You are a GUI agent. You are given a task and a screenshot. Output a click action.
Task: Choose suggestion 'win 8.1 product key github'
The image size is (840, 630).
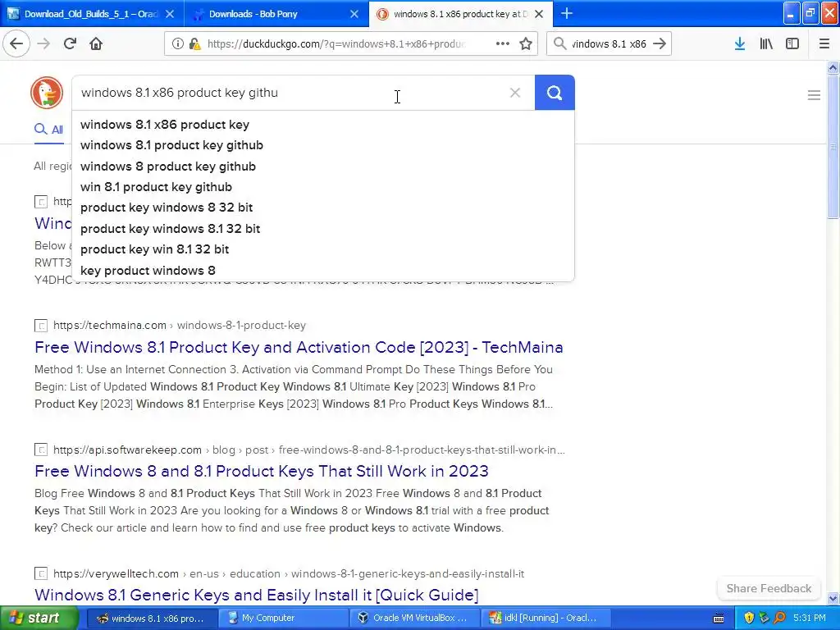156,187
